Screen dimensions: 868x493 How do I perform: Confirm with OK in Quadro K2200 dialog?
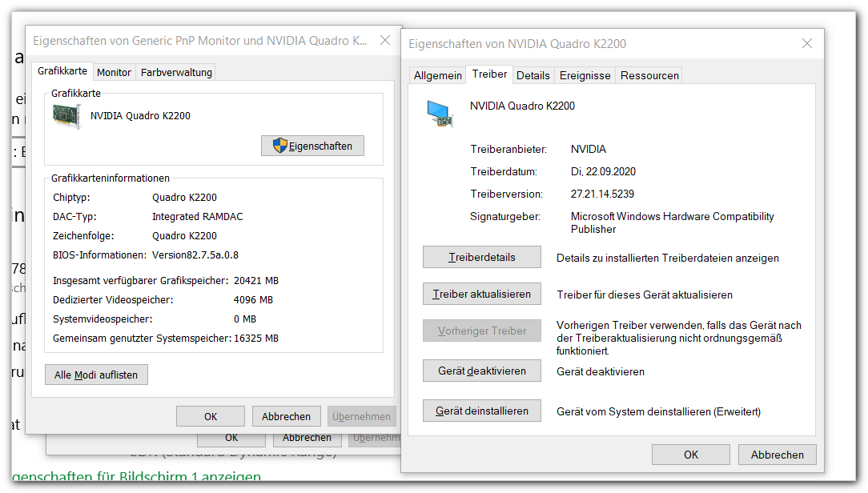point(691,455)
